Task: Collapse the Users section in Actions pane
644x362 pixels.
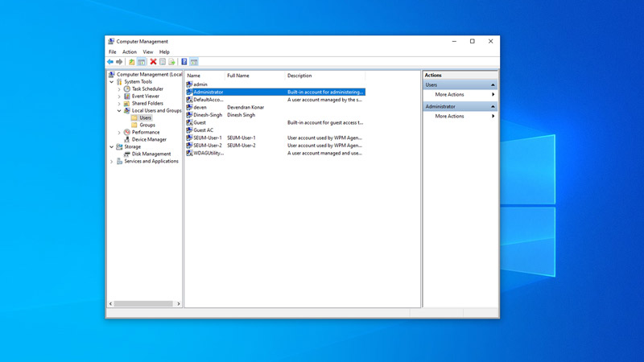Action: (x=493, y=85)
